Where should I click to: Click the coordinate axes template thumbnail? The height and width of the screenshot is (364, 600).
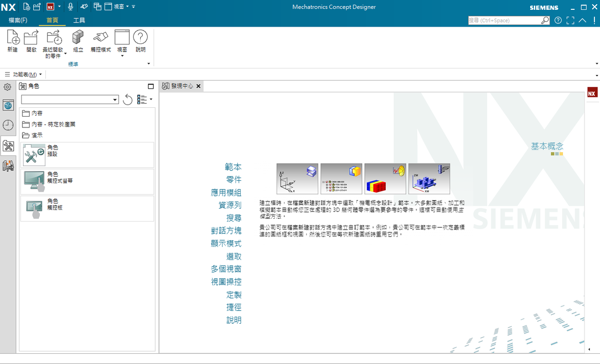pyautogui.click(x=297, y=178)
